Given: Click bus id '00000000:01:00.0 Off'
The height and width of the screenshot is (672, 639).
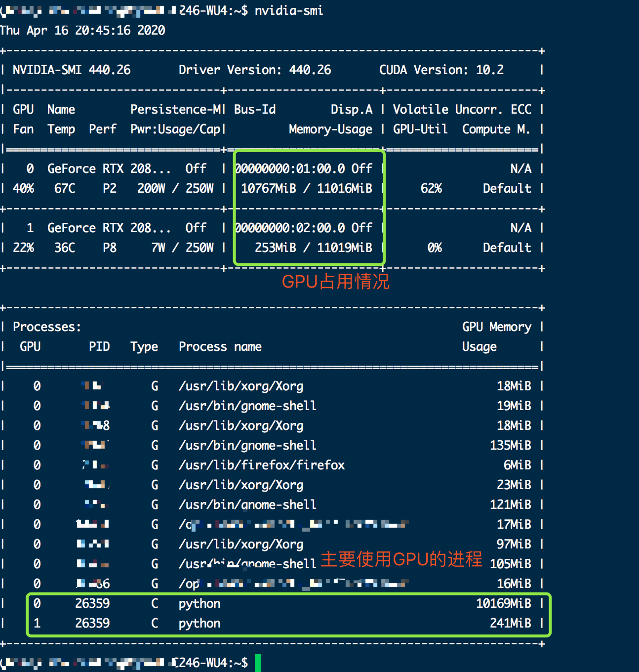Looking at the screenshot, I should tap(303, 168).
